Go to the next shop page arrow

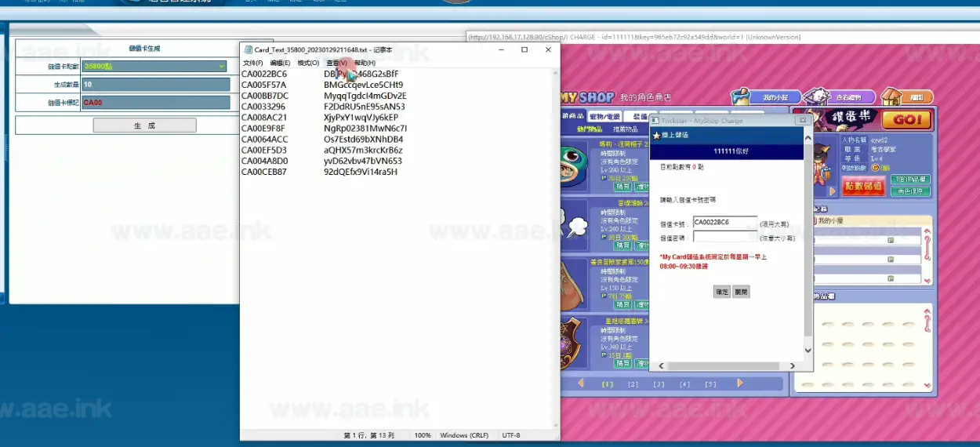point(739,383)
